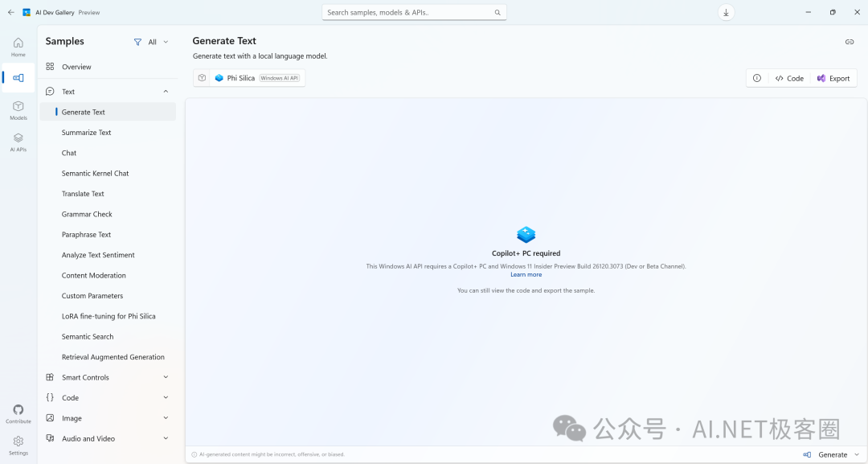Open the Contribute GitHub icon
Screen dimensions: 868x464
[18, 413]
